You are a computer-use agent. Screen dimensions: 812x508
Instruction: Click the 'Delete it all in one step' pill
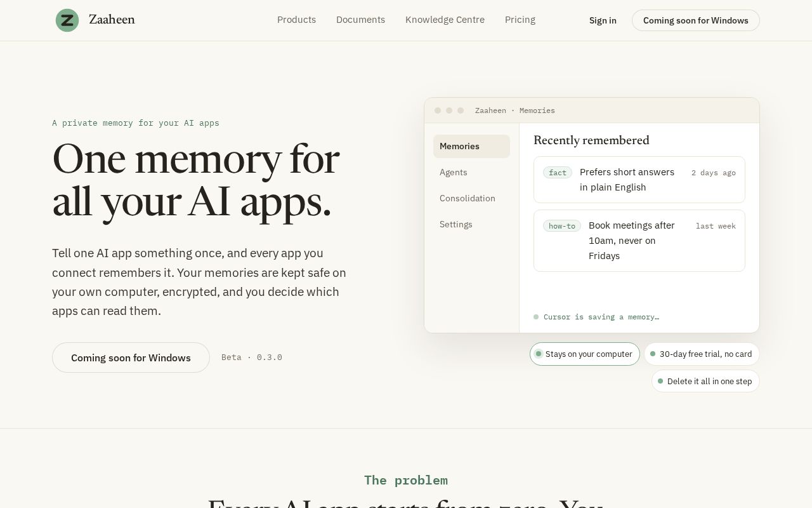pyautogui.click(x=705, y=381)
